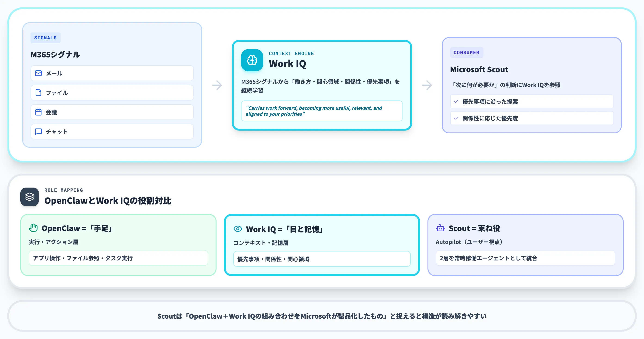The width and height of the screenshot is (644, 339).
Task: Click the arrow between Work IQ and Microsoft Scout
Action: point(427,85)
